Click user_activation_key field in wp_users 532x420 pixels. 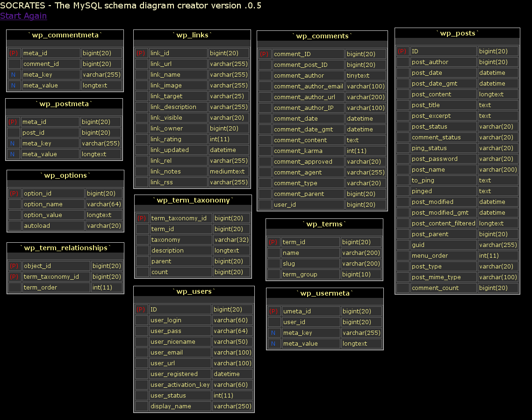point(180,385)
